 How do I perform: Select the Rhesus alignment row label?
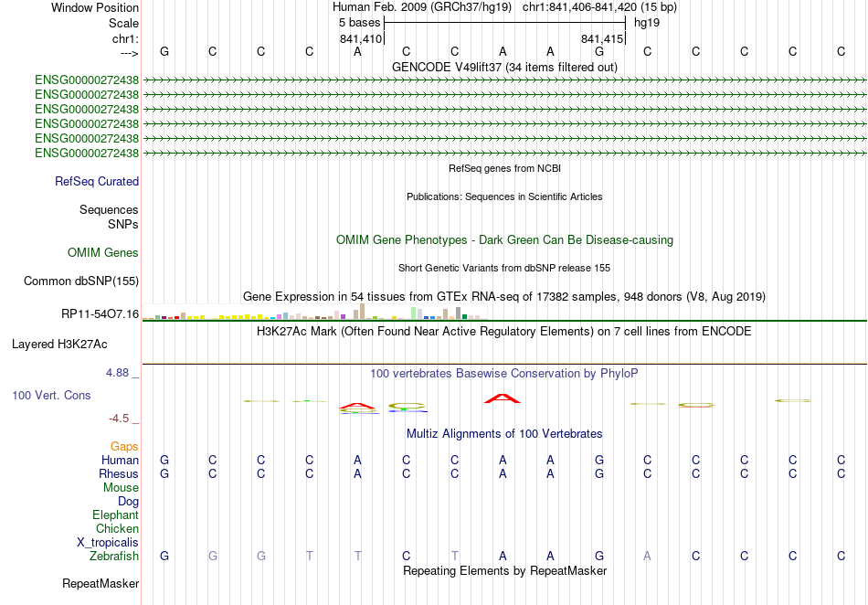tap(119, 473)
